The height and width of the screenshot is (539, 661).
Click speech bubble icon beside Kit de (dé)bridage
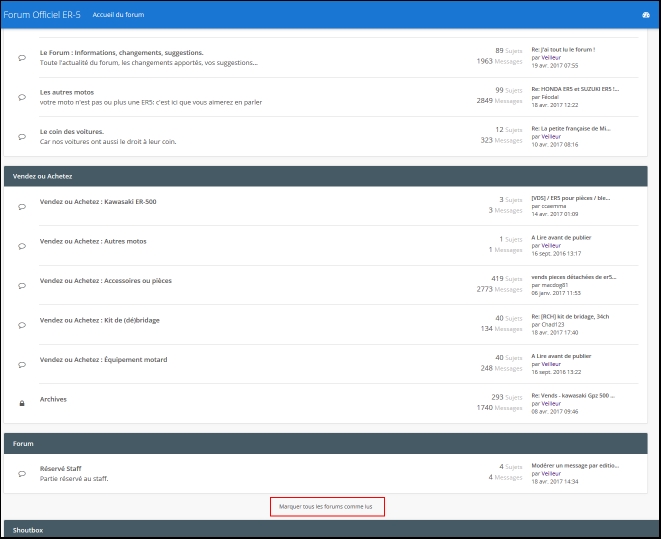pyautogui.click(x=22, y=325)
